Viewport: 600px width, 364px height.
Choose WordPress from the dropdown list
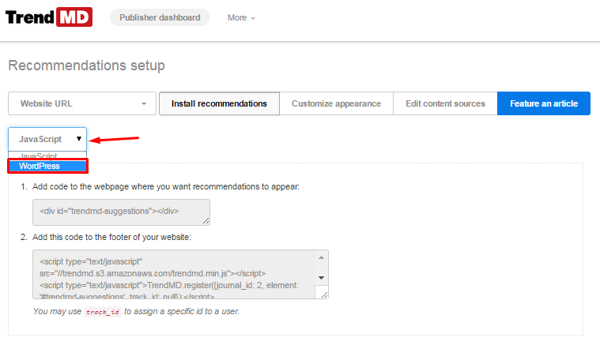(48, 166)
